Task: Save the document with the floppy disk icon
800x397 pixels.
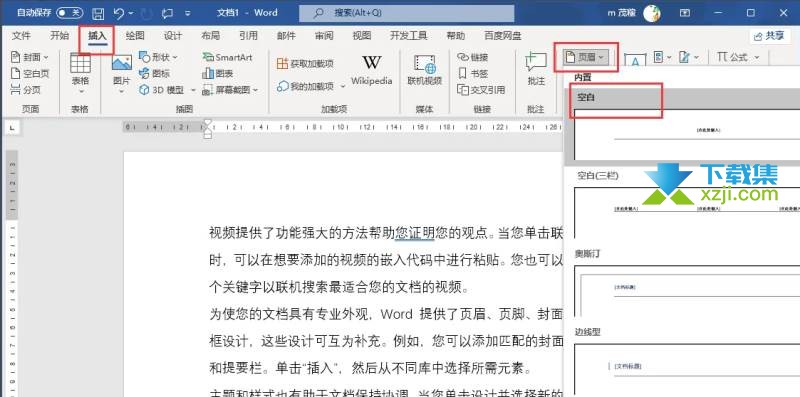Action: point(97,13)
